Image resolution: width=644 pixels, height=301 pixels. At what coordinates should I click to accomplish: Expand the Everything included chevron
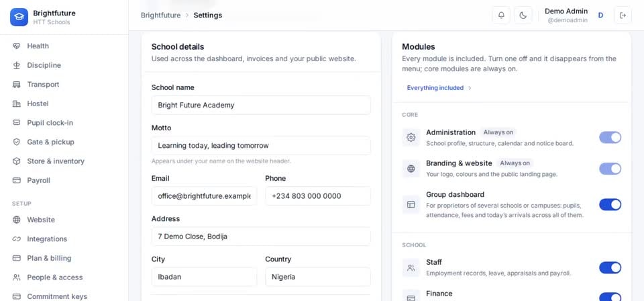(x=470, y=88)
